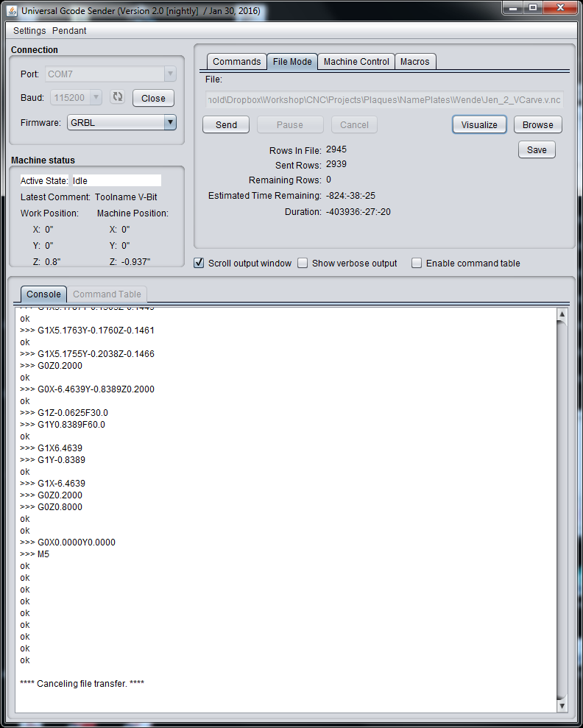Open the Pendant menu
Screen dimensions: 583x728
click(69, 31)
